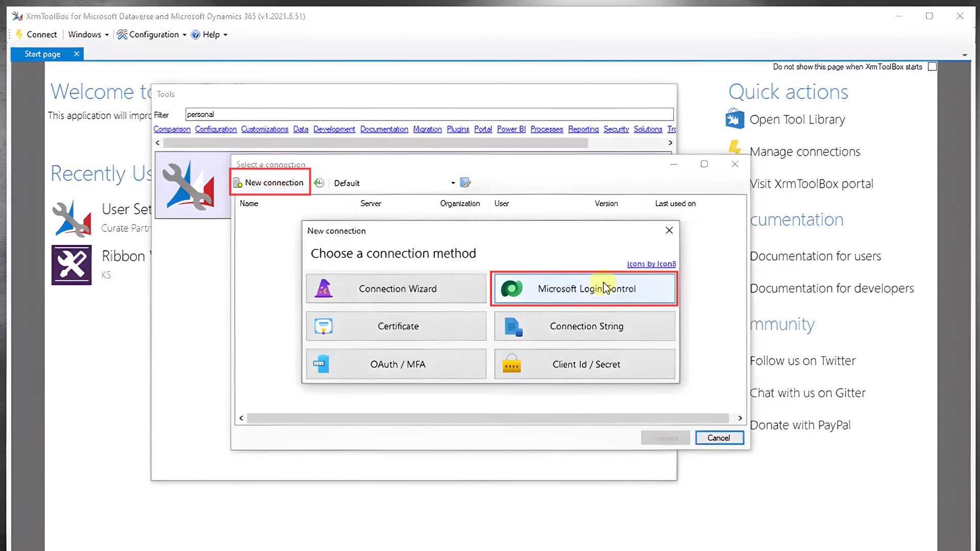Viewport: 980px width, 551px height.
Task: Filter tools by Data category
Action: click(x=301, y=130)
